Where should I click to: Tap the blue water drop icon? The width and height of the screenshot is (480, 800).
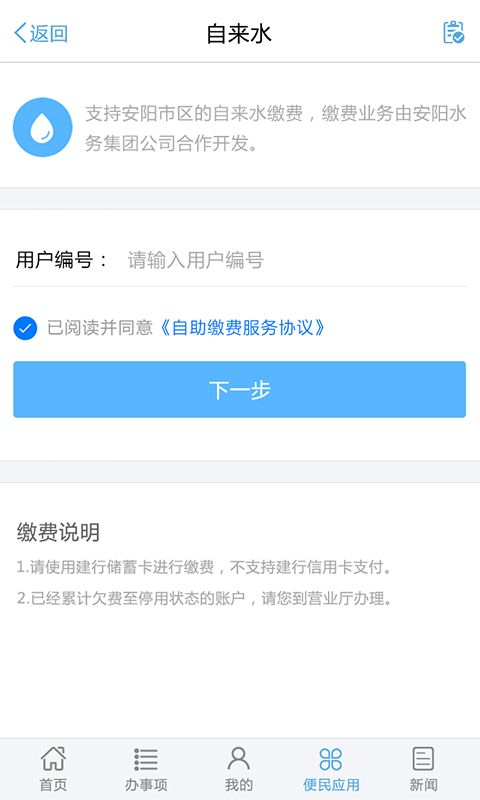click(x=43, y=127)
